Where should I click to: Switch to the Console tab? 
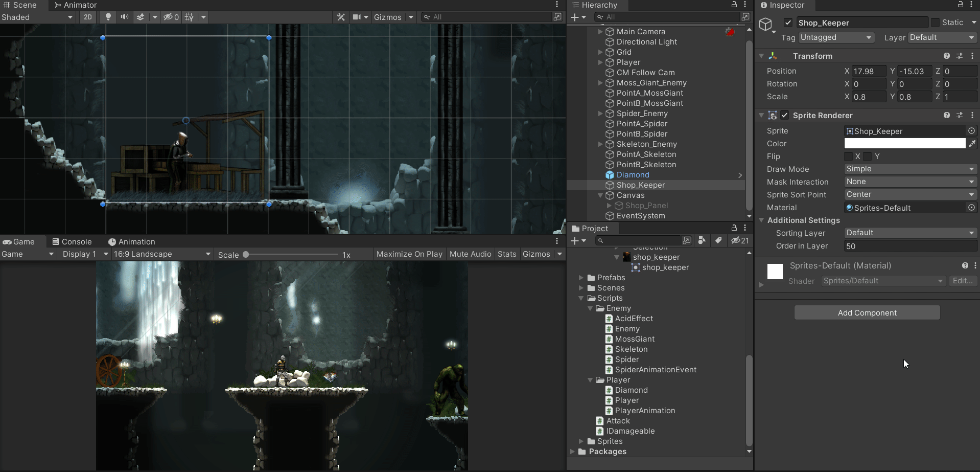pyautogui.click(x=72, y=242)
